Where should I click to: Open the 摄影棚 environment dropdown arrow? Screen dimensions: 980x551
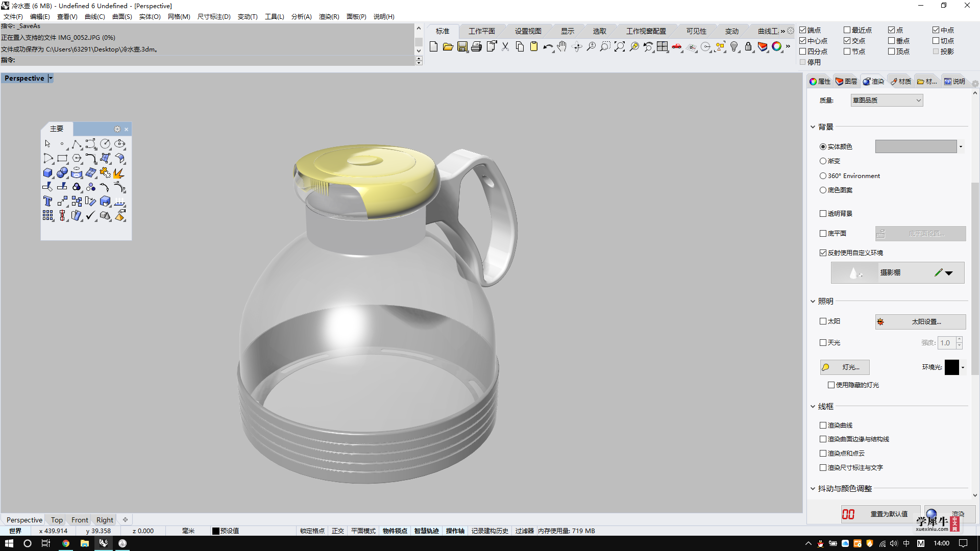pyautogui.click(x=949, y=273)
